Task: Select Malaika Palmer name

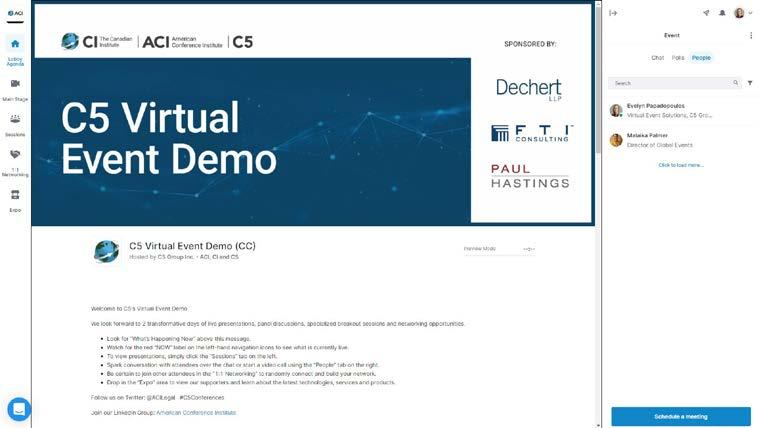Action: [647, 135]
